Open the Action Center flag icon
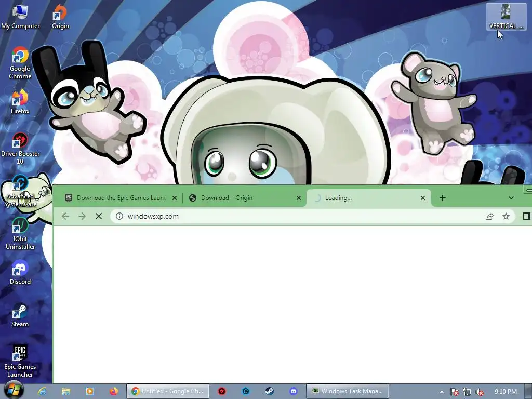This screenshot has height=399, width=532. 455,392
